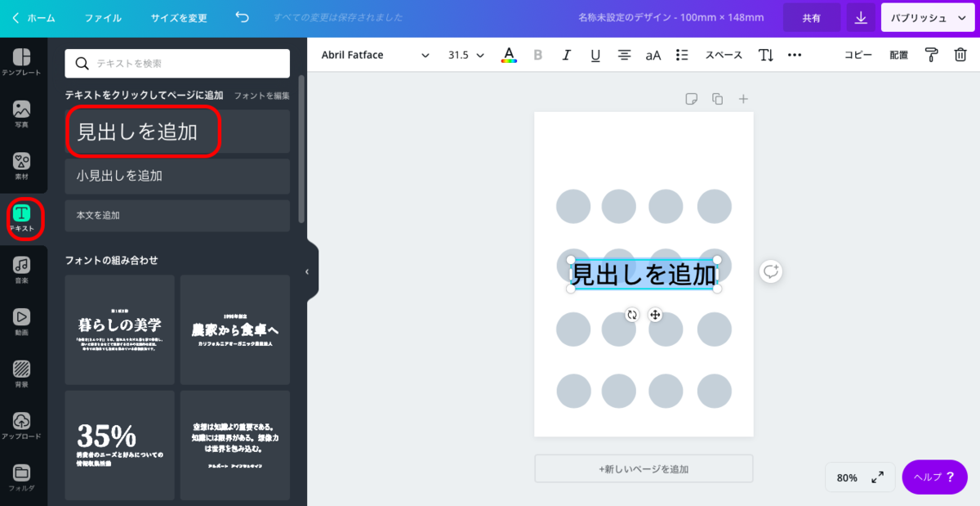Toggle bold formatting on selected text
980x506 pixels.
pos(537,55)
